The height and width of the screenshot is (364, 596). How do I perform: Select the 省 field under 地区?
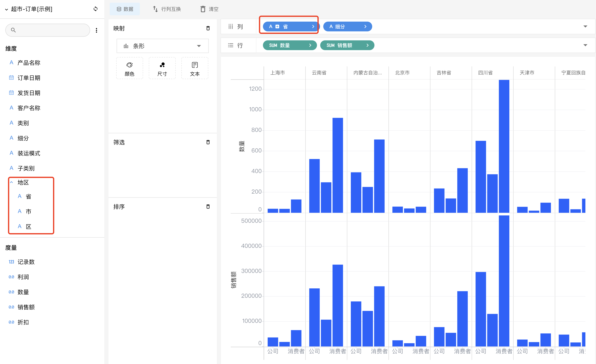point(28,196)
